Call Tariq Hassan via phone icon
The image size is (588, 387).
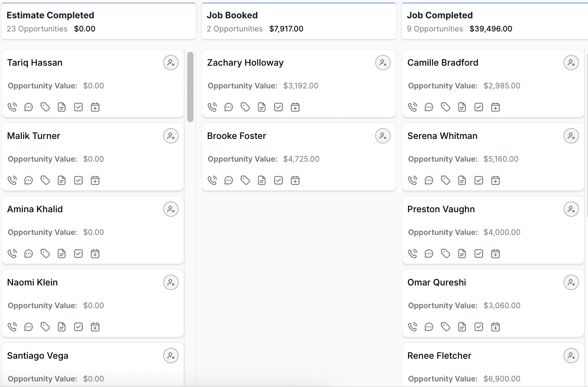pyautogui.click(x=12, y=107)
